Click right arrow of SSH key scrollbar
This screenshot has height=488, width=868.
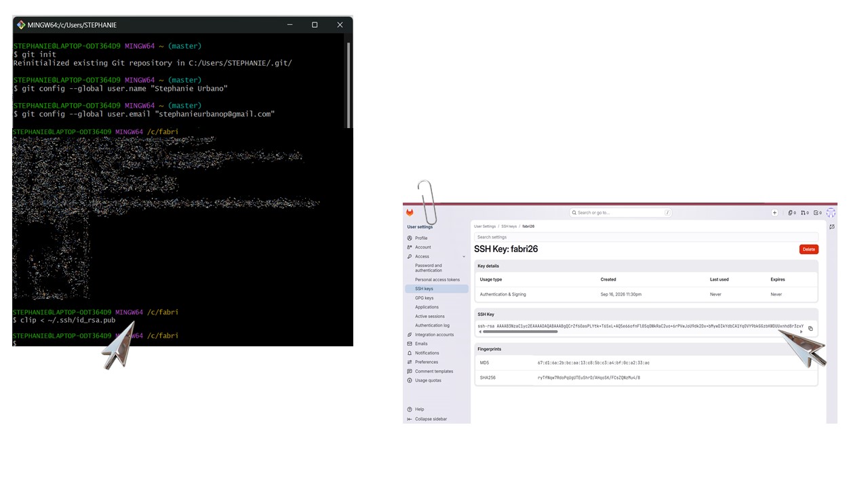click(802, 332)
